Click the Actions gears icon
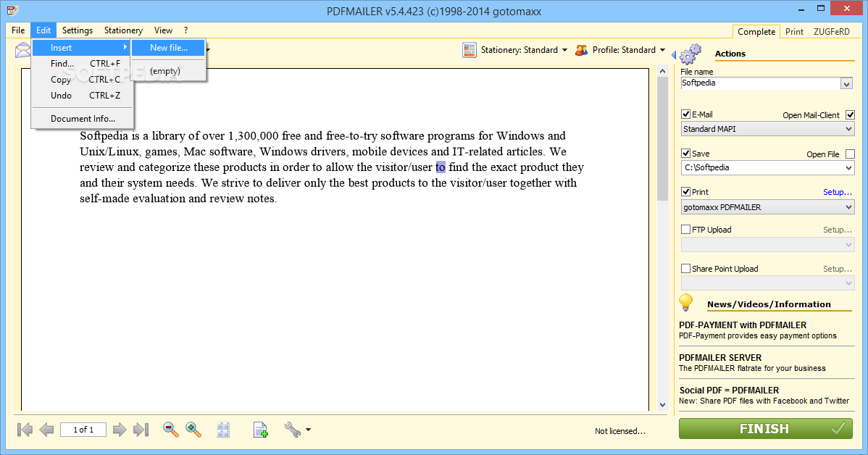 point(691,54)
